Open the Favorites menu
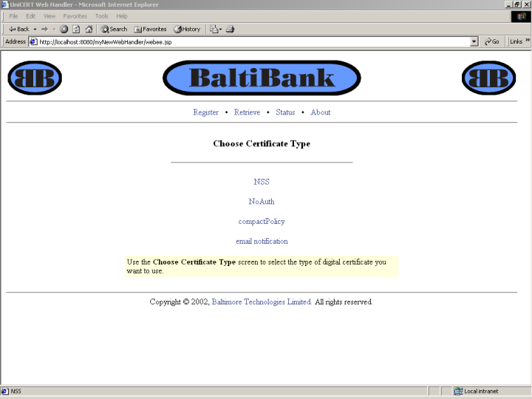Screen dimensions: 532x399 (75, 16)
